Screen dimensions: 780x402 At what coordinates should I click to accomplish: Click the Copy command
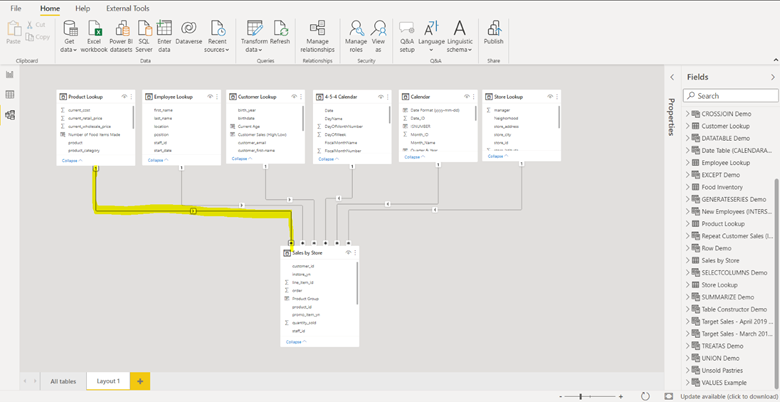pyautogui.click(x=38, y=37)
